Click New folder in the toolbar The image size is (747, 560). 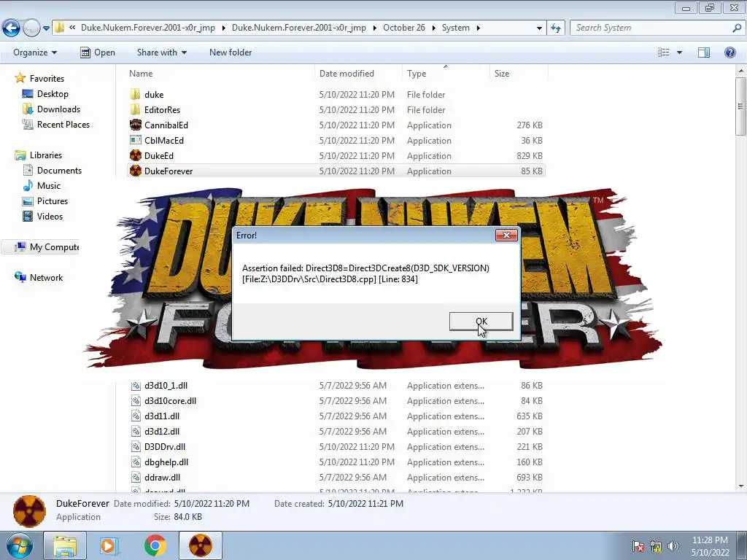tap(231, 52)
